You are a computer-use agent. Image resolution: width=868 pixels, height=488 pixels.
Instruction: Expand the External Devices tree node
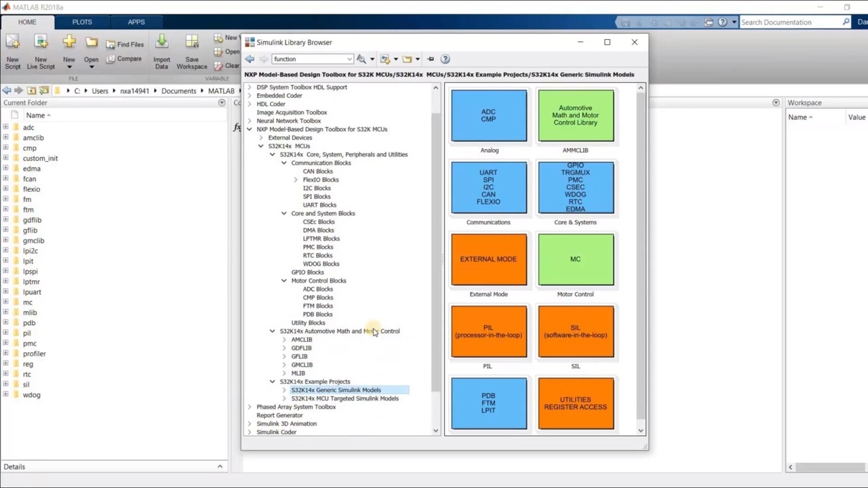[x=260, y=137]
